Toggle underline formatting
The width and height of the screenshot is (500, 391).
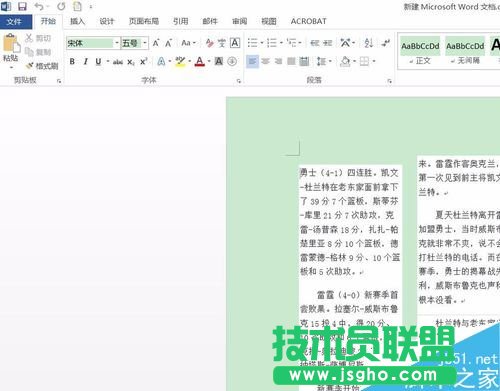98,62
